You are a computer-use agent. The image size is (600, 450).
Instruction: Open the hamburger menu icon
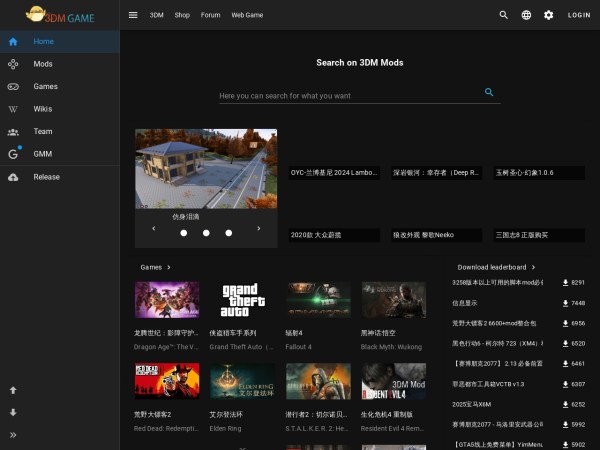[133, 15]
